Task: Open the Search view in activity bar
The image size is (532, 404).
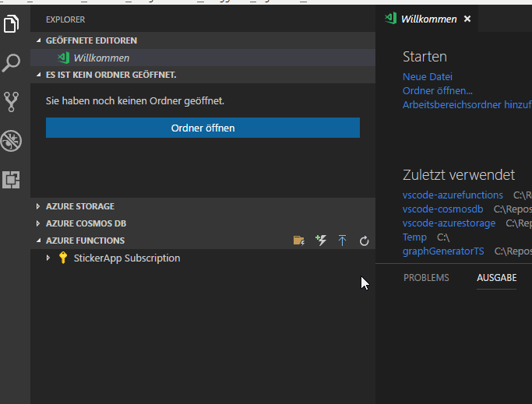Action: click(11, 63)
